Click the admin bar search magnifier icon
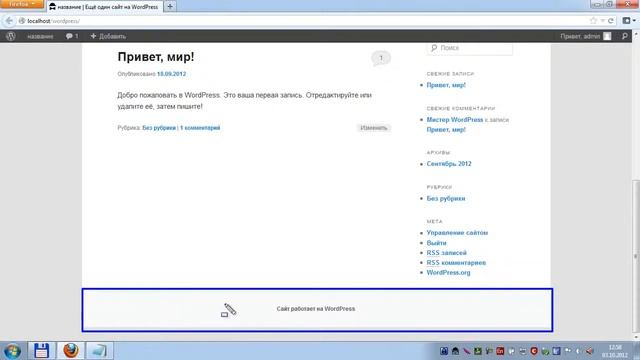Screen dimensions: 640x360 (625, 36)
